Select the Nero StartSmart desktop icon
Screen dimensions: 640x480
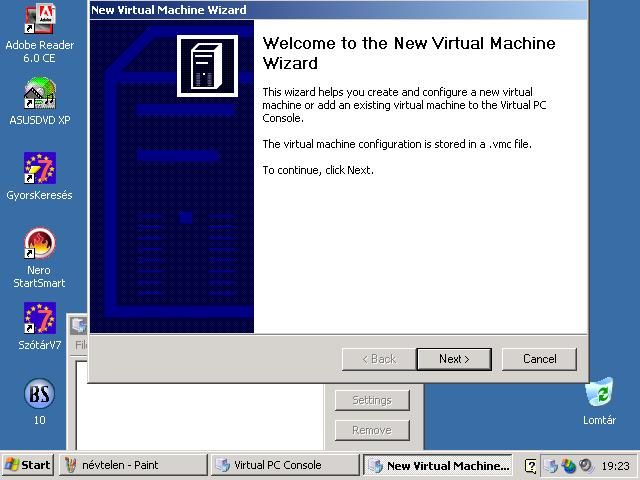(40, 244)
